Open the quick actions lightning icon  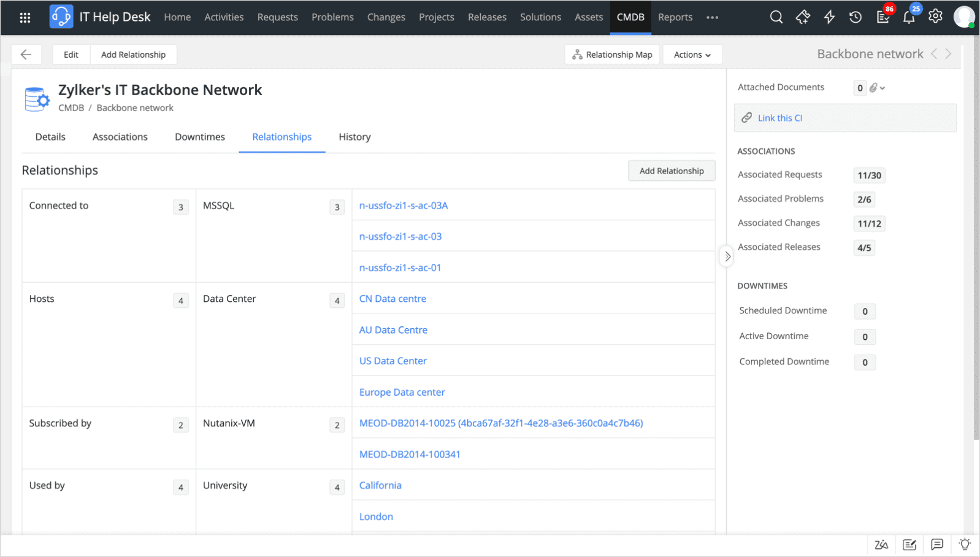coord(829,17)
